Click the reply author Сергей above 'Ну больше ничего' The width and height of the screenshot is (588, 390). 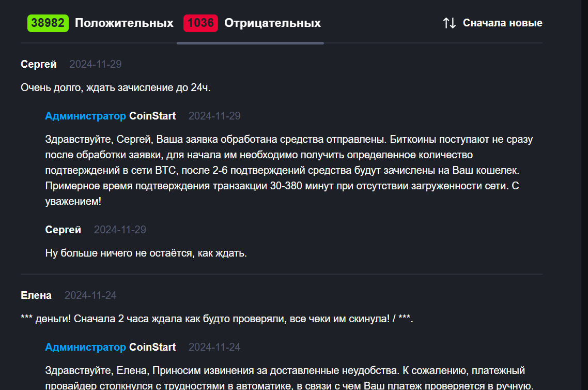coord(63,230)
